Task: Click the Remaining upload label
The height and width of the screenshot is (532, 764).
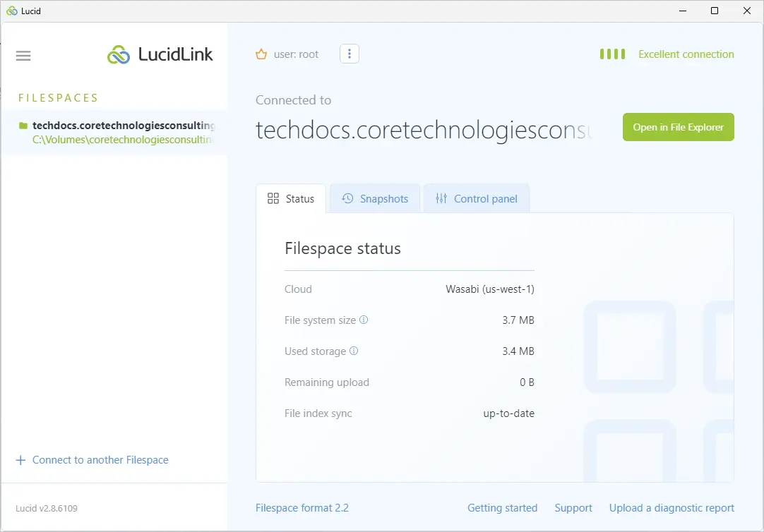Action: pos(327,382)
